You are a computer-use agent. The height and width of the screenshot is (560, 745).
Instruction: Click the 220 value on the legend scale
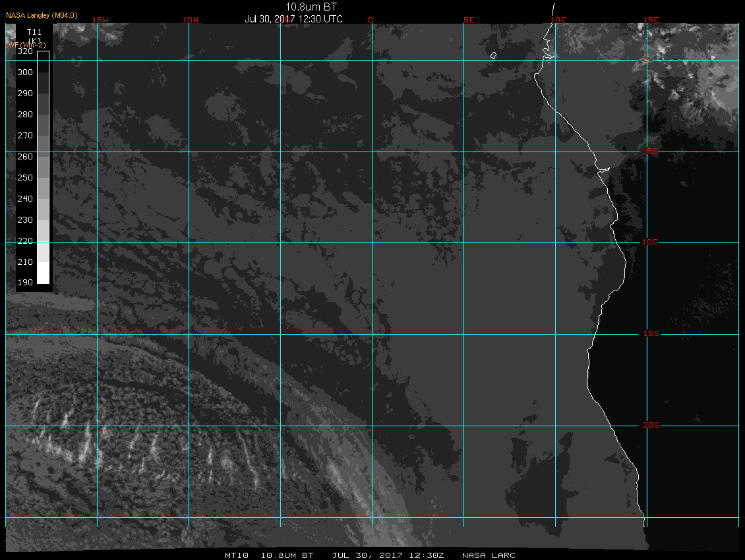(24, 241)
